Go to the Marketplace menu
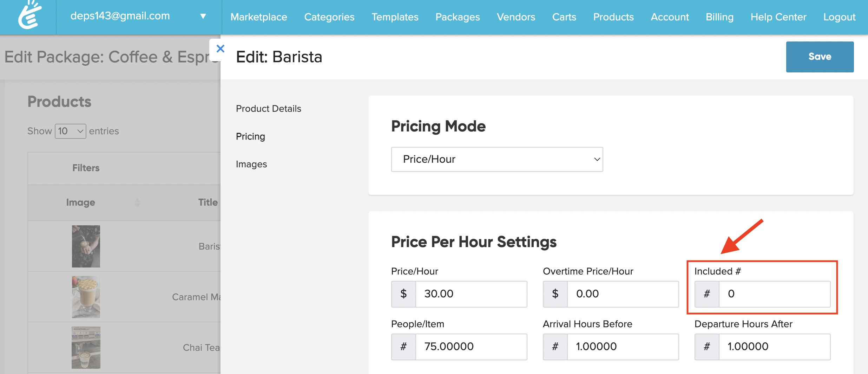Viewport: 868px width, 374px height. (x=259, y=17)
